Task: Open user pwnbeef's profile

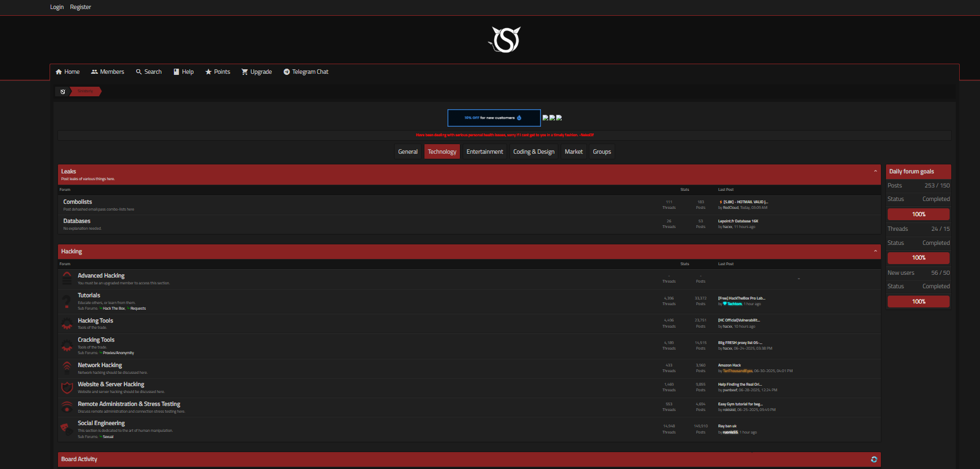Action: point(730,390)
